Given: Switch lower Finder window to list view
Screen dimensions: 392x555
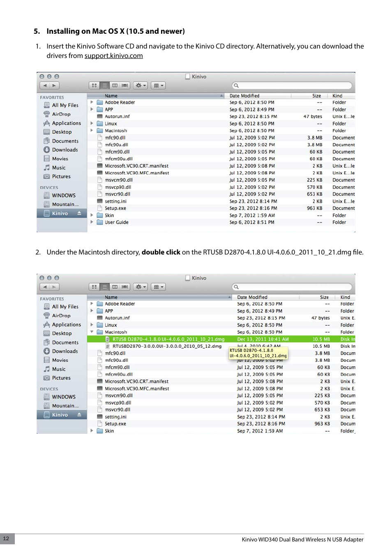Looking at the screenshot, I should pos(105,287).
